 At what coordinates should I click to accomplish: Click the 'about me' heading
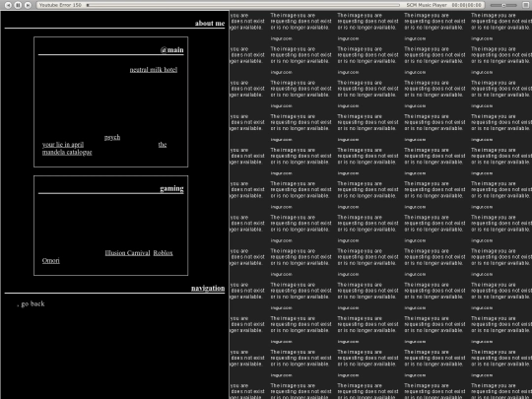click(x=210, y=24)
